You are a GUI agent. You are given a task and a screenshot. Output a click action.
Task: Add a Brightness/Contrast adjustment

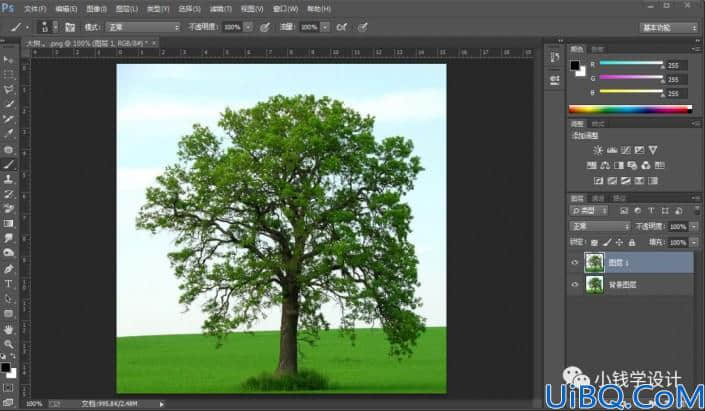coord(598,150)
